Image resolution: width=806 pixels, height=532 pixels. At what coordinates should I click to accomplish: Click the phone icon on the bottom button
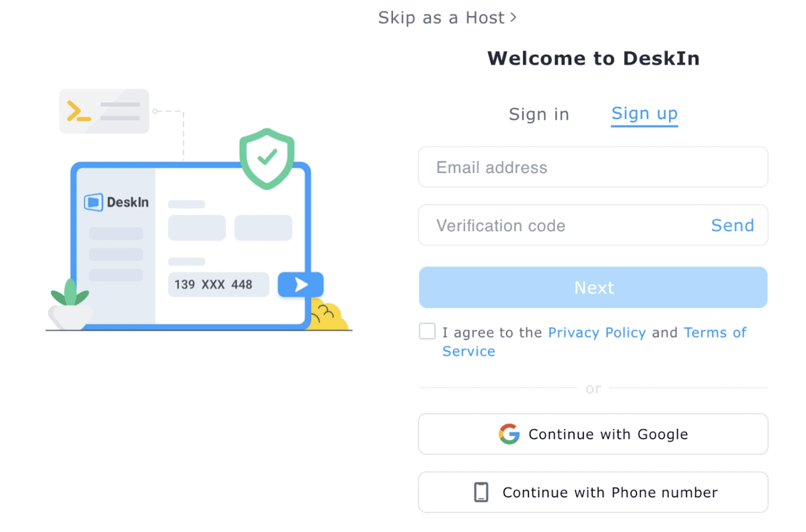click(x=481, y=492)
